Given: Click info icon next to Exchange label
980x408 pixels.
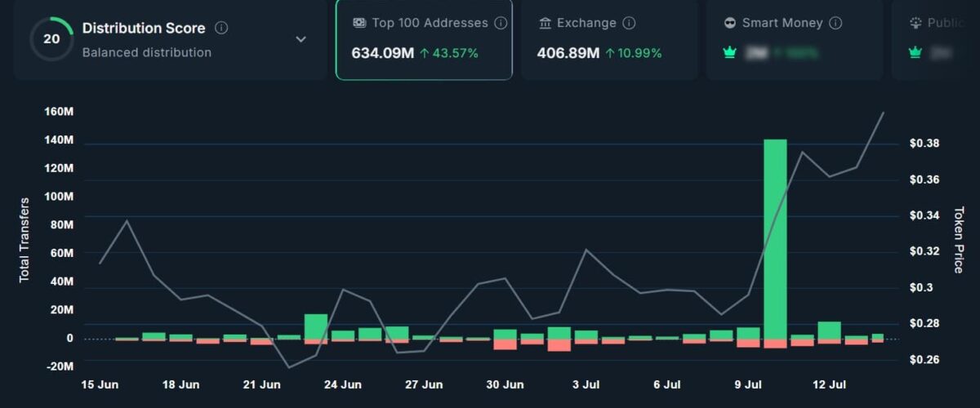Looking at the screenshot, I should (629, 24).
